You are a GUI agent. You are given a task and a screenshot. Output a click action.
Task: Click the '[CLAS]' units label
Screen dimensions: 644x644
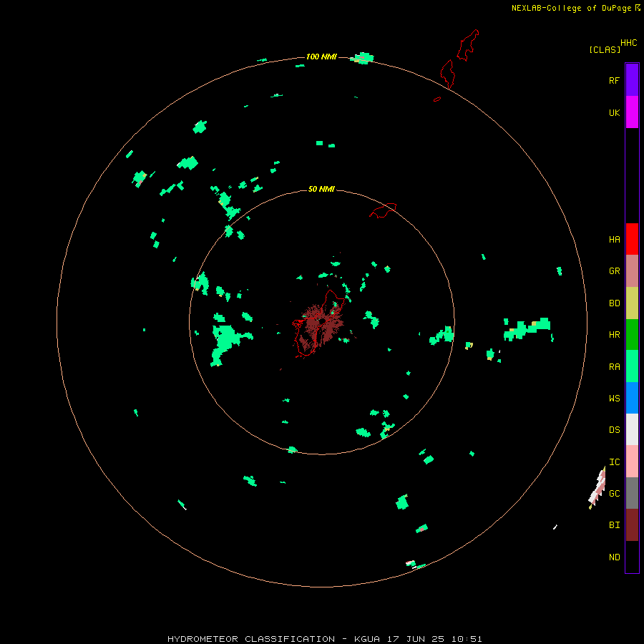click(x=605, y=49)
